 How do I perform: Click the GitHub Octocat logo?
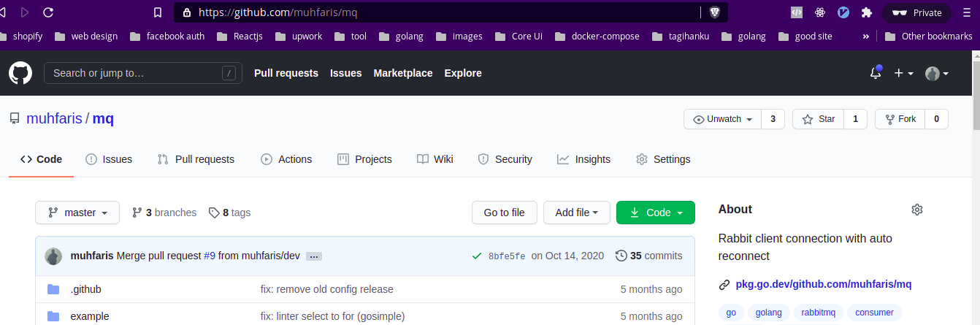click(x=20, y=73)
